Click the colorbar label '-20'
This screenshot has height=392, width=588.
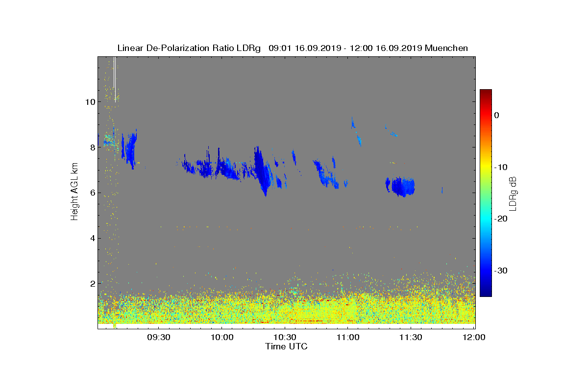pyautogui.click(x=501, y=219)
